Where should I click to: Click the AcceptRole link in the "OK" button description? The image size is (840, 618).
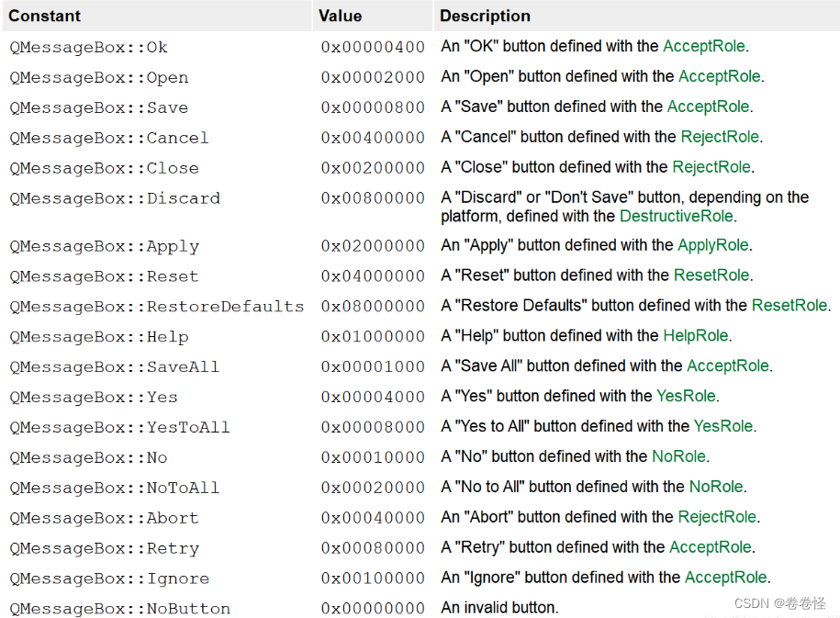pyautogui.click(x=705, y=46)
